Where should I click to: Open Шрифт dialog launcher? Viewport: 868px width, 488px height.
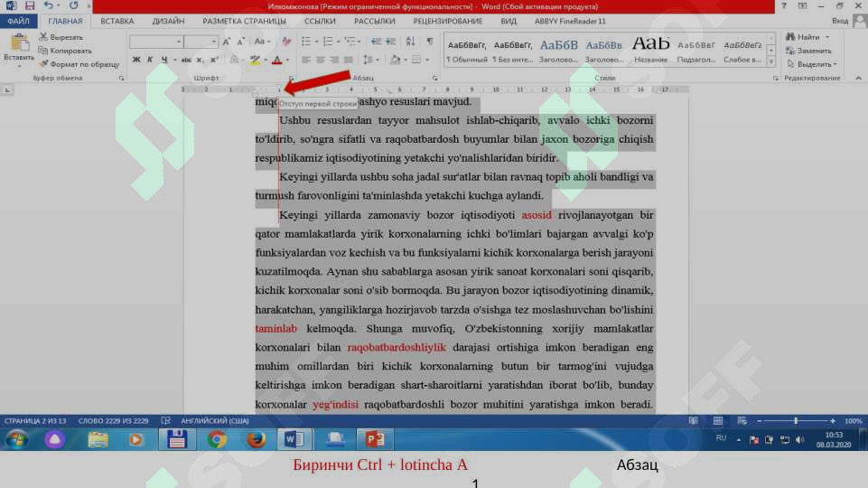click(291, 78)
